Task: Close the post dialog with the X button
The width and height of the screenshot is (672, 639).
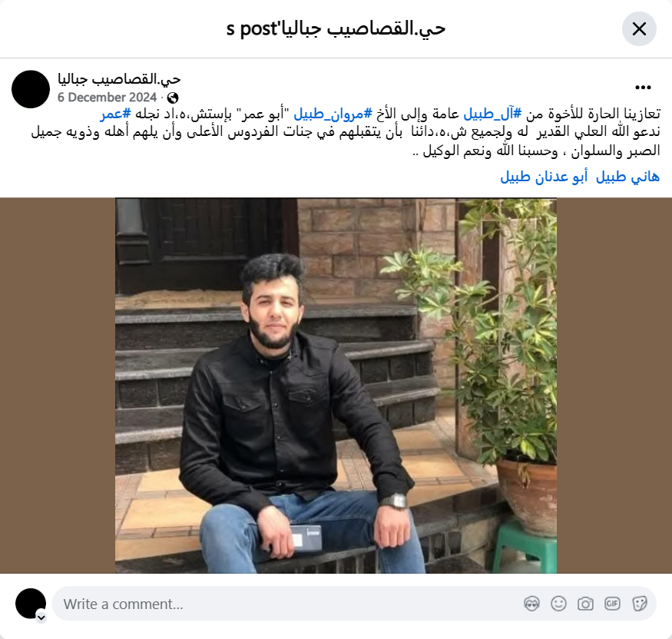Action: coord(639,28)
